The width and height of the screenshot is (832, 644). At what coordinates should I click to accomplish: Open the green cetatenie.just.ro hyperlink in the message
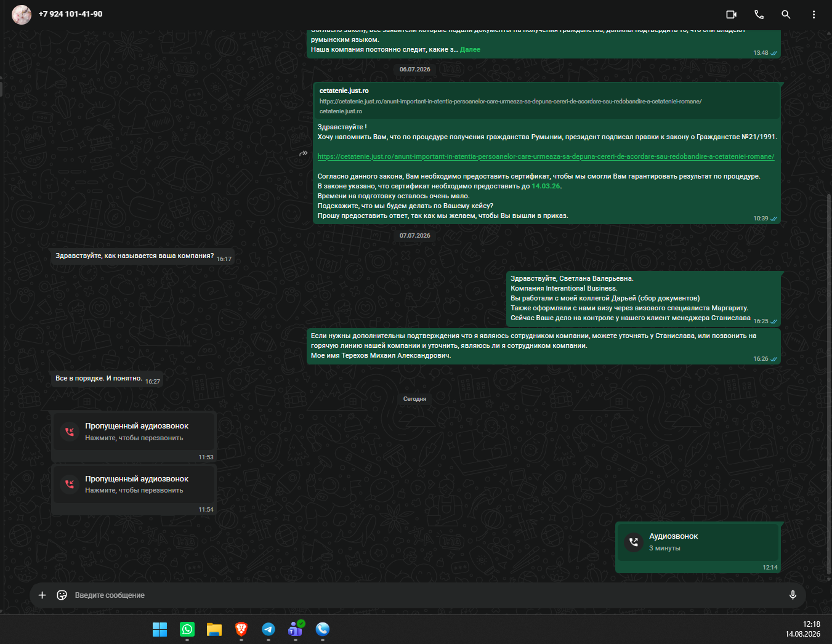click(x=546, y=156)
